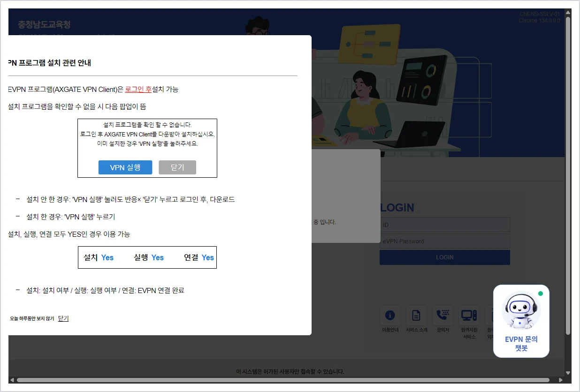
Task: Click the Chrome 134.0.0.0 version text
Action: pyautogui.click(x=539, y=21)
